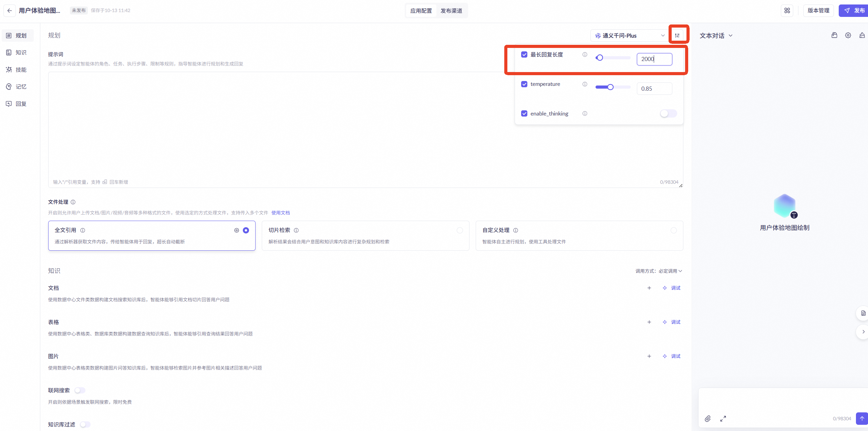This screenshot has height=431, width=868.
Task: Select the 切片检索 radio option
Action: coord(460,230)
